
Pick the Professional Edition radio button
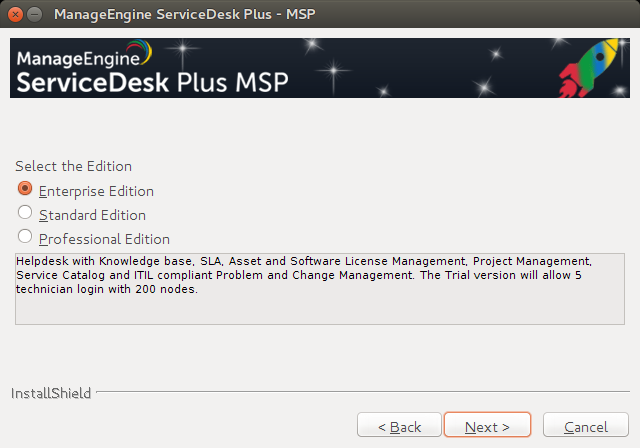(25, 236)
